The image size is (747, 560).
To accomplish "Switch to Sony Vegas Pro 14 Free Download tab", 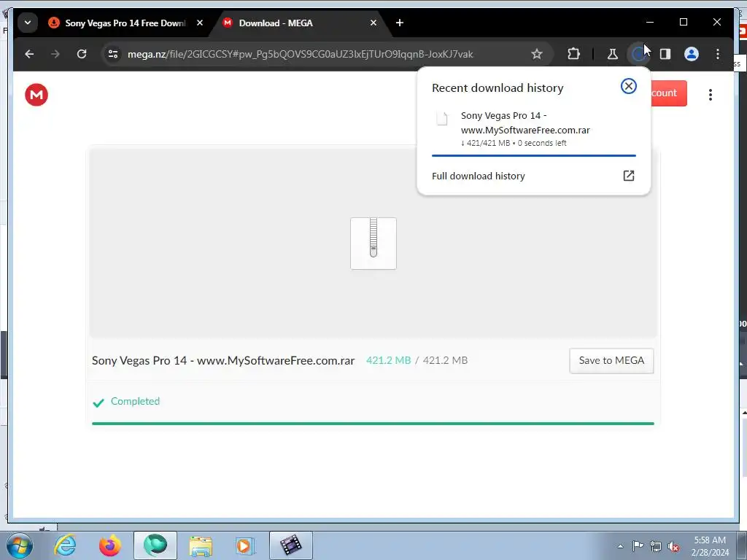I will 125,23.
